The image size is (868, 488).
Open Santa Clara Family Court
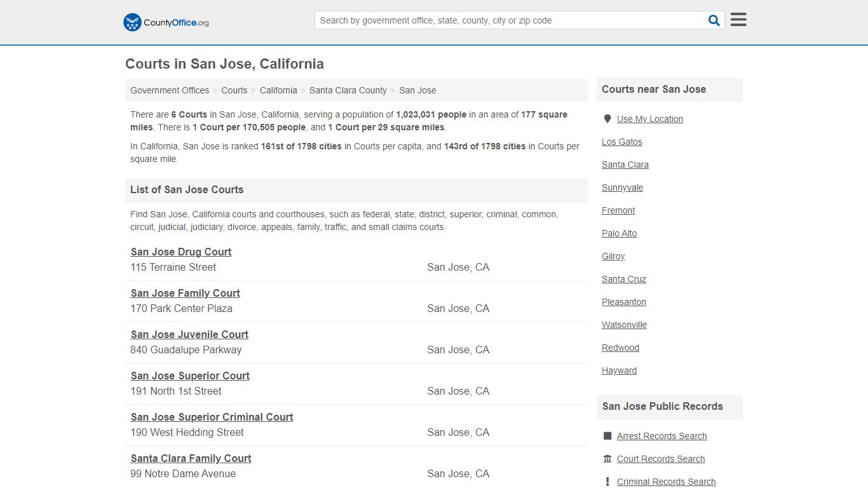point(191,458)
